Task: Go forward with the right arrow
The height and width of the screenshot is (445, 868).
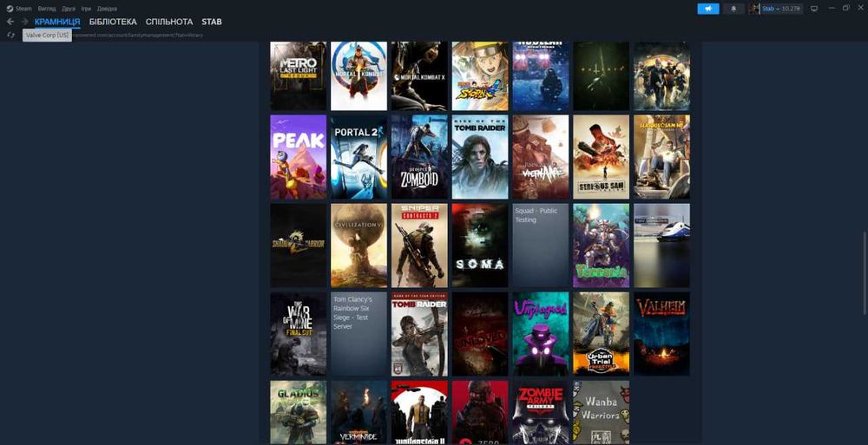Action: pos(25,22)
